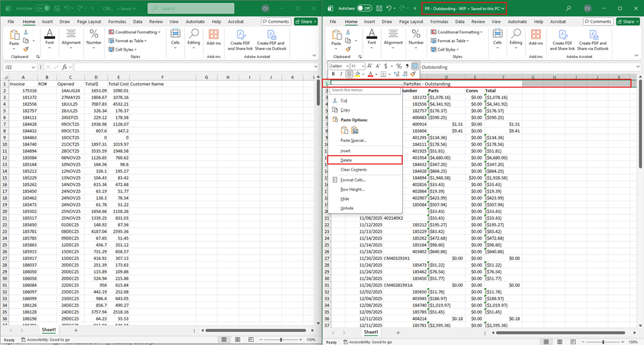Add a new sheet in the right window
The image size is (644, 345).
coord(398,332)
